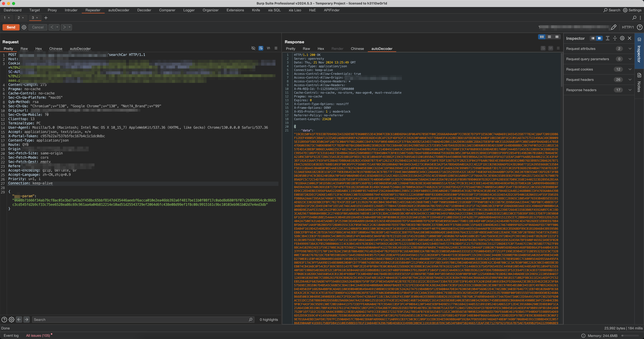644x339 pixels.
Task: Open history dropdown next to forward arrow
Action: [70, 27]
